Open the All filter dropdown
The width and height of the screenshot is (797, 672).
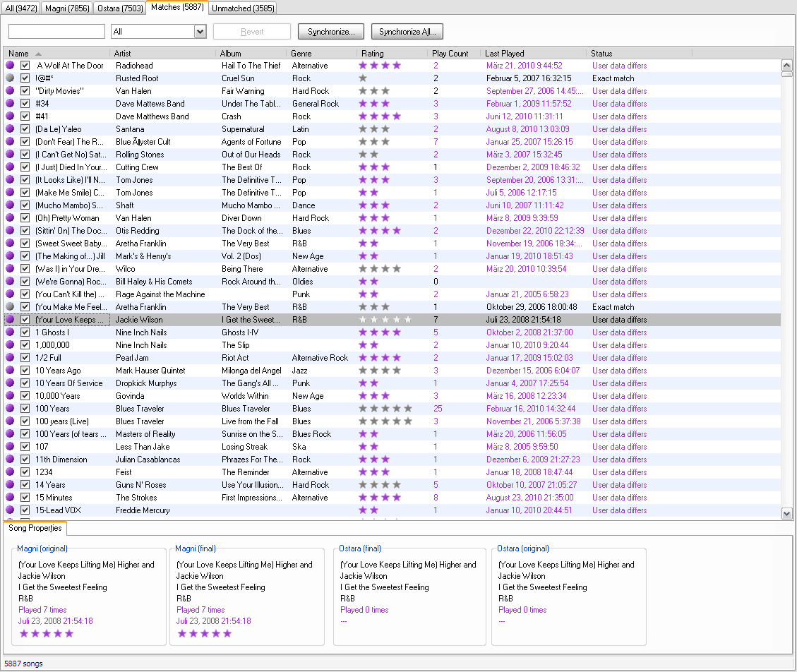[200, 32]
